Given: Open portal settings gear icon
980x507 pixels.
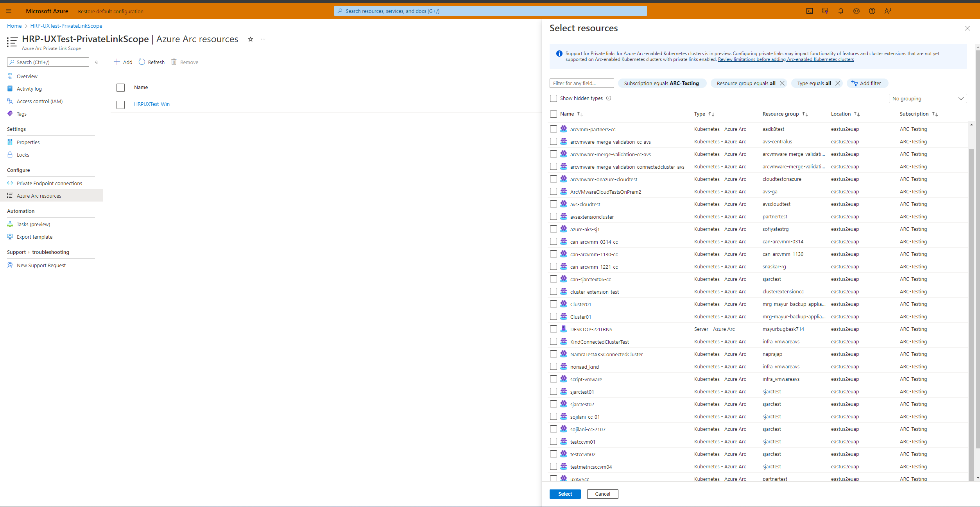Looking at the screenshot, I should tap(856, 11).
